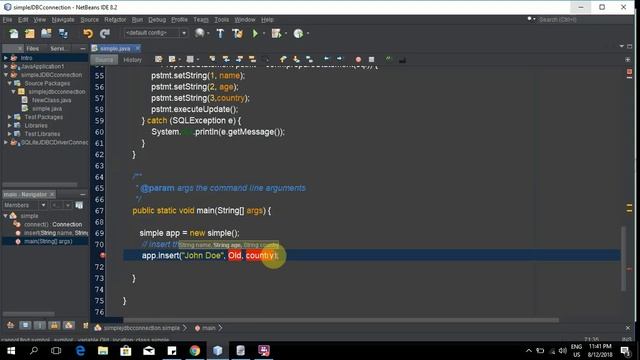
Task: Expand the Test Libraries node
Action: [x=10, y=134]
